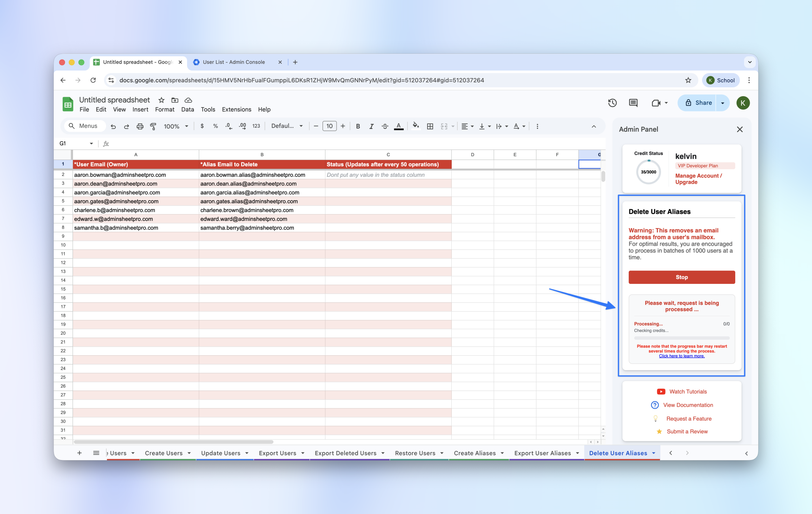Image resolution: width=812 pixels, height=514 pixels.
Task: Click the font size input box
Action: coord(329,126)
